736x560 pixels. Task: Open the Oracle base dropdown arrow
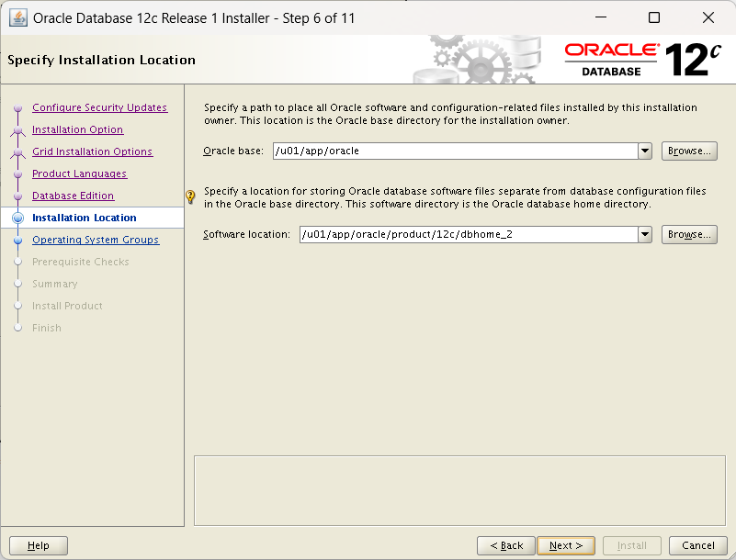[x=645, y=151]
